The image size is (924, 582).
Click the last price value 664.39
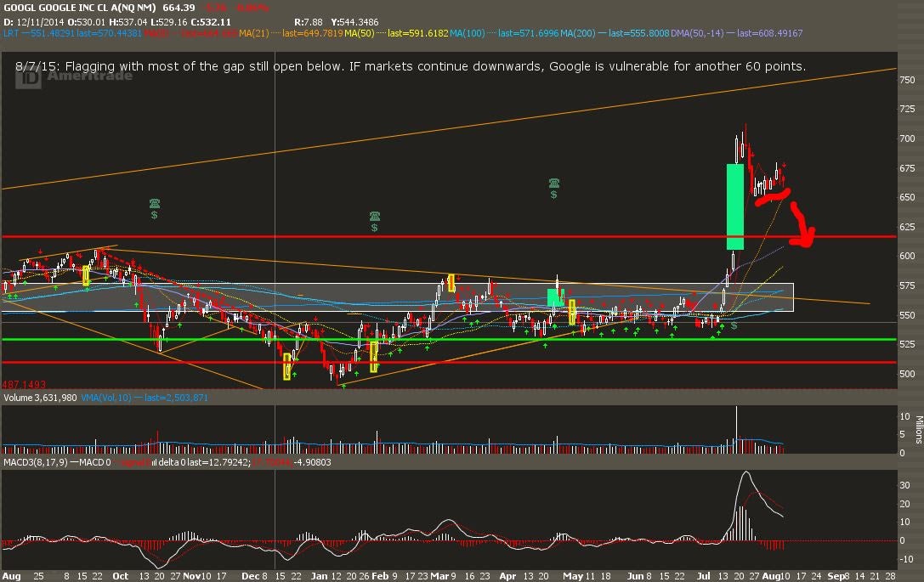point(179,8)
